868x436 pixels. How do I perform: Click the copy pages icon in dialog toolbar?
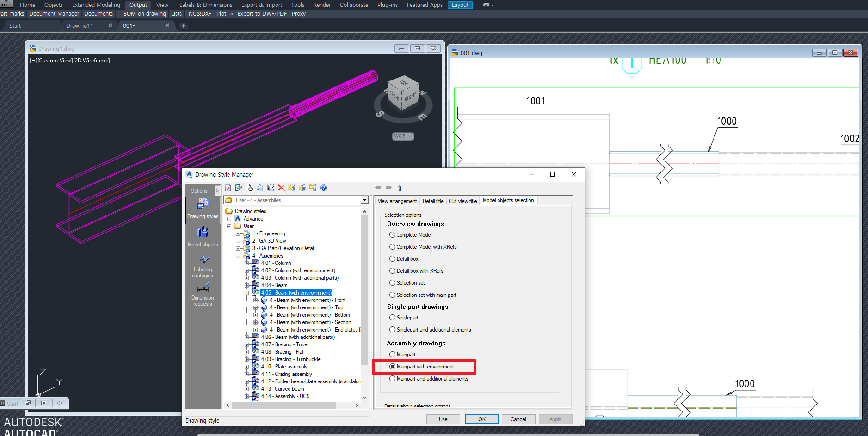[x=260, y=188]
